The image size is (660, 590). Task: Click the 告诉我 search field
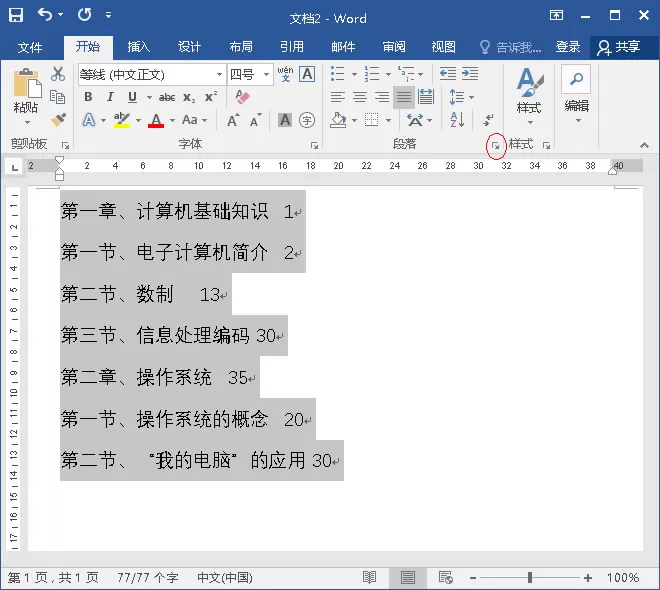click(511, 47)
